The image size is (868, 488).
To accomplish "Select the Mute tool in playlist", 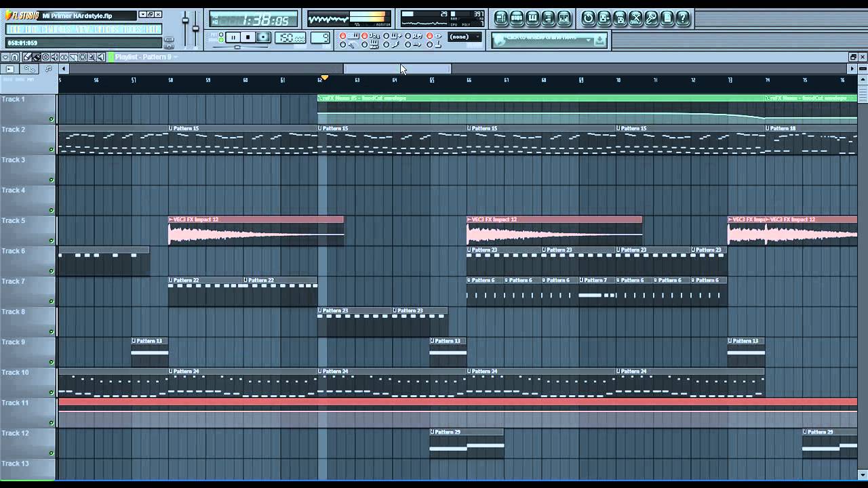I will point(54,58).
